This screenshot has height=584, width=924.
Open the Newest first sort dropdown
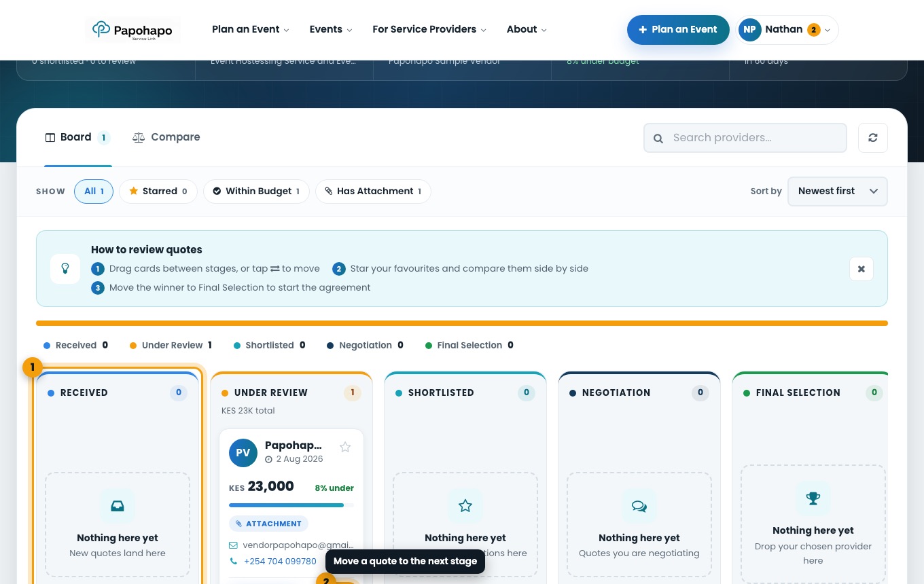coord(838,191)
